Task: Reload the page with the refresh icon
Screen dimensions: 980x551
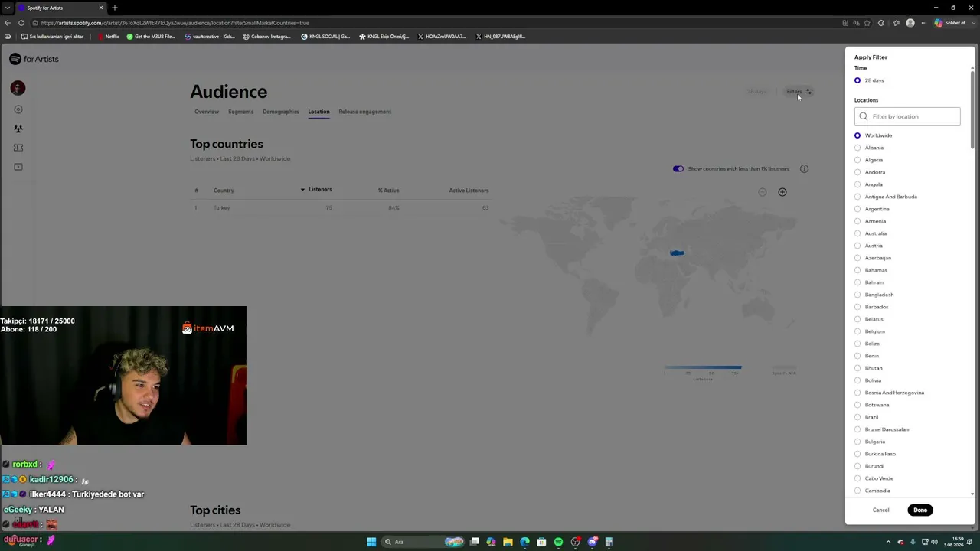Action: click(21, 23)
